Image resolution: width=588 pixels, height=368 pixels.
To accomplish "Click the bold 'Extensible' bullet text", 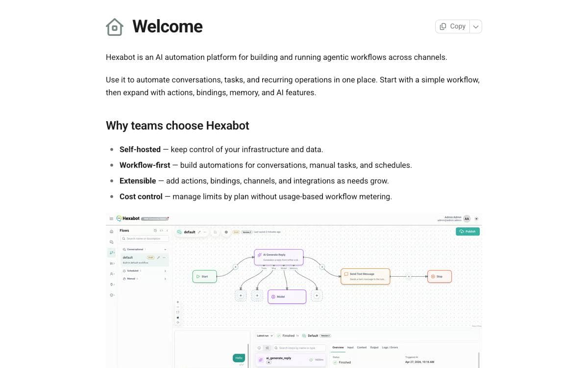I will (138, 181).
